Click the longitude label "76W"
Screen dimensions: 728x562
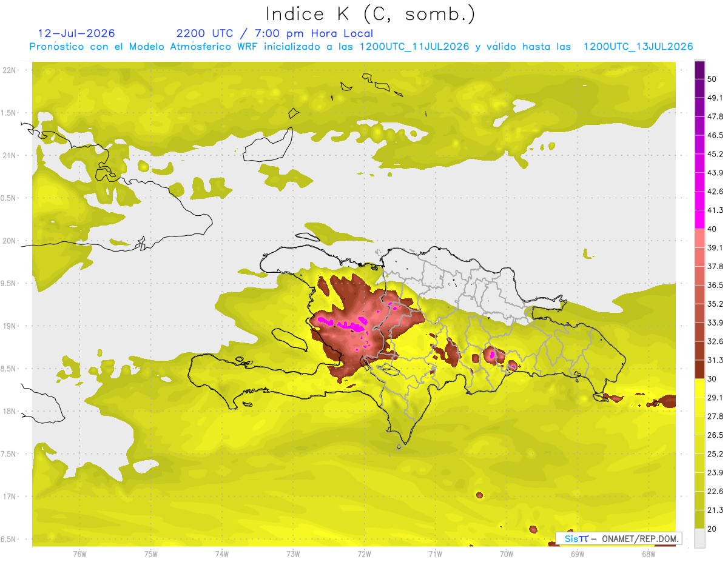coord(79,554)
